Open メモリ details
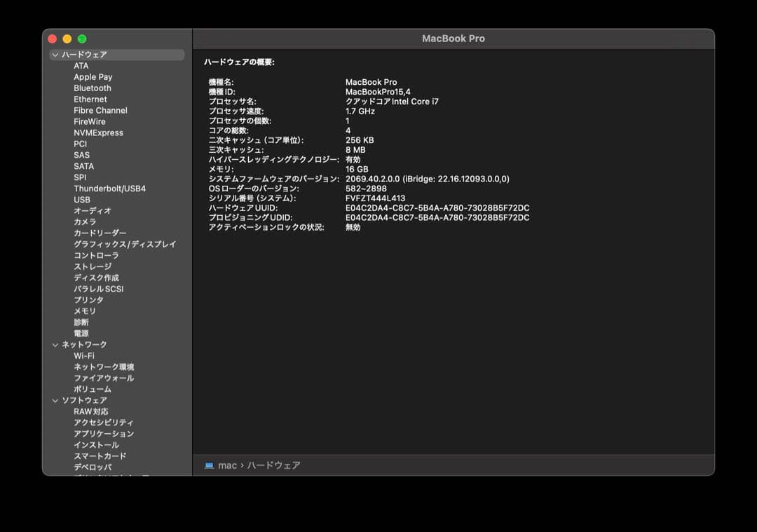The width and height of the screenshot is (757, 532). click(86, 311)
